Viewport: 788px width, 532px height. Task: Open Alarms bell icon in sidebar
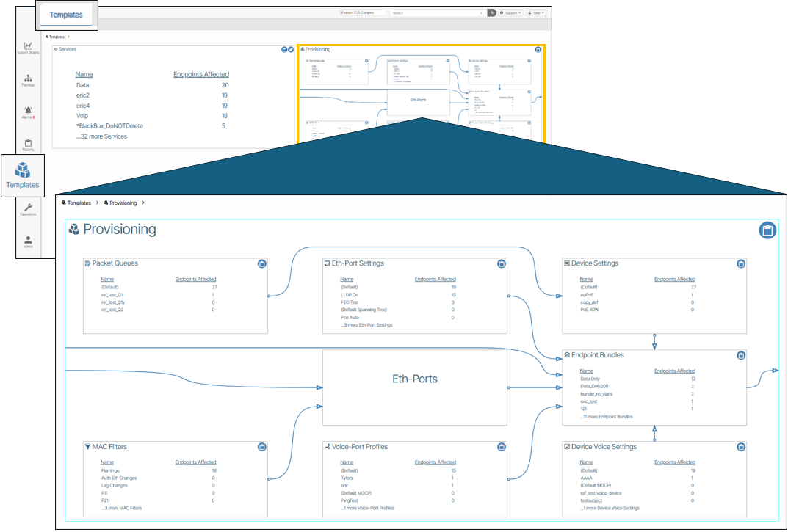(x=28, y=112)
